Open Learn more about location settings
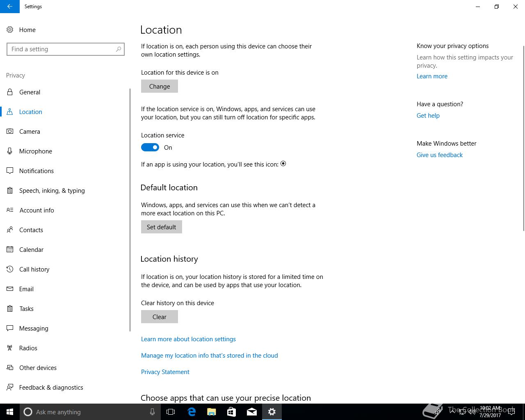525x420 pixels. pos(188,339)
